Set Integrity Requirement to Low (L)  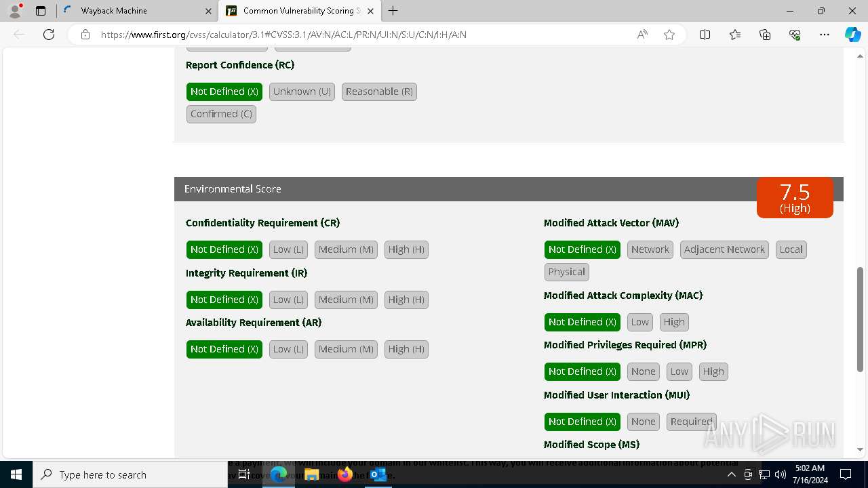pyautogui.click(x=288, y=300)
